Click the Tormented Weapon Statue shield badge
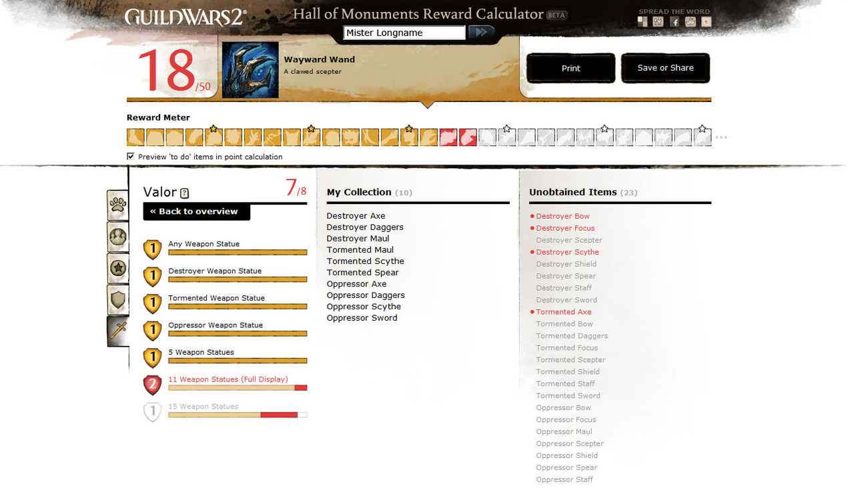854x504 pixels. coord(153,303)
